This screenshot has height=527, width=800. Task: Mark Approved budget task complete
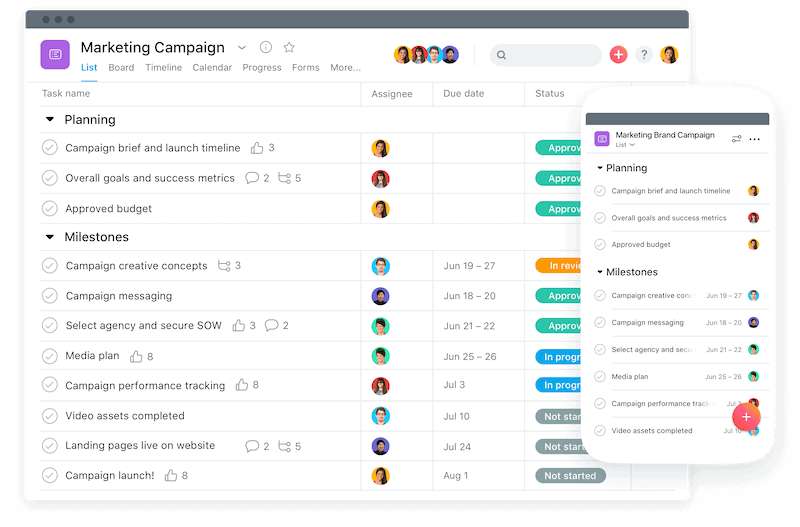[49, 209]
